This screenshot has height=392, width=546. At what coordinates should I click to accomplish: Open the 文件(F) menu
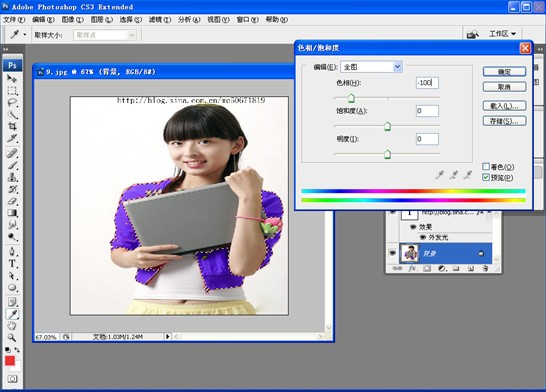pyautogui.click(x=14, y=19)
